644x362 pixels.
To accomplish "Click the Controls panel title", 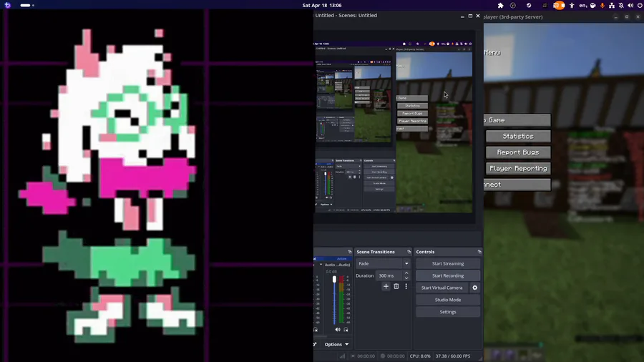I will tap(425, 252).
